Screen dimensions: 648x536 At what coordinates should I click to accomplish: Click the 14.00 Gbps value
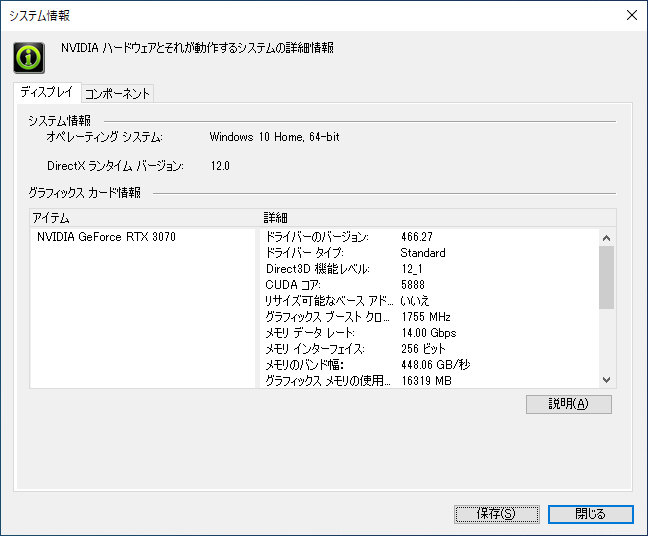tap(429, 333)
